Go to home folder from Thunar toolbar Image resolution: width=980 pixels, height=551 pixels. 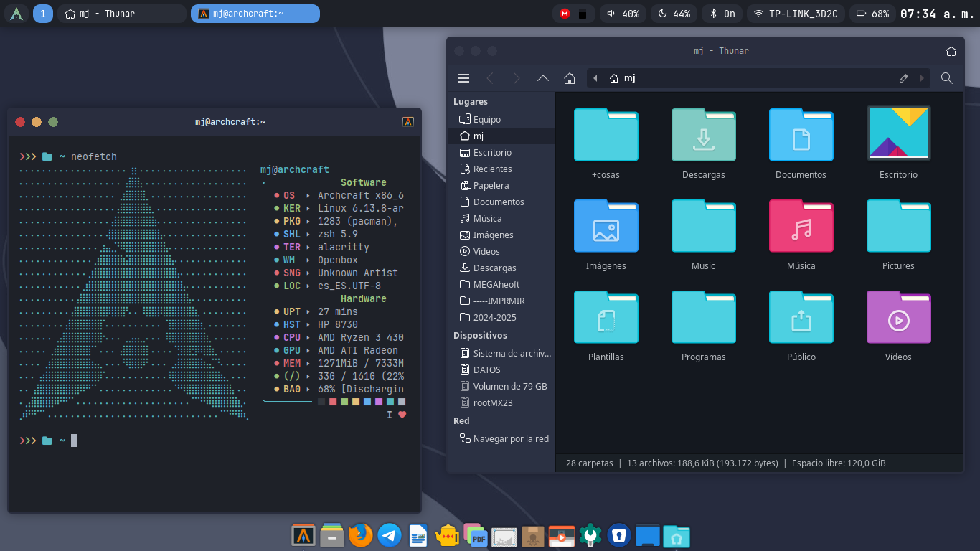570,78
